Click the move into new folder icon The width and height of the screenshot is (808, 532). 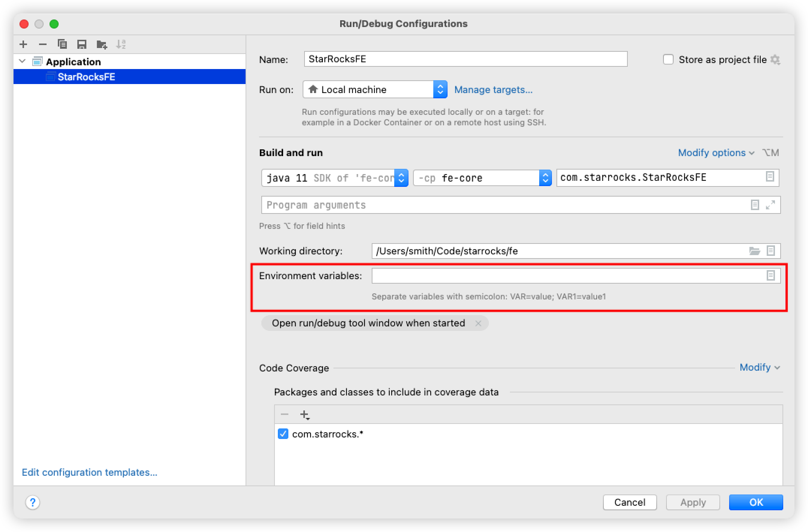101,45
